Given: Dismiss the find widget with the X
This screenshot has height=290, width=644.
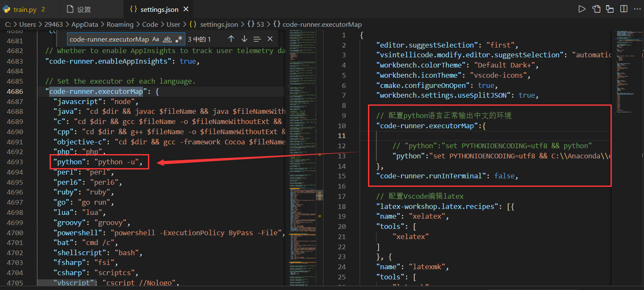Looking at the screenshot, I should [270, 39].
